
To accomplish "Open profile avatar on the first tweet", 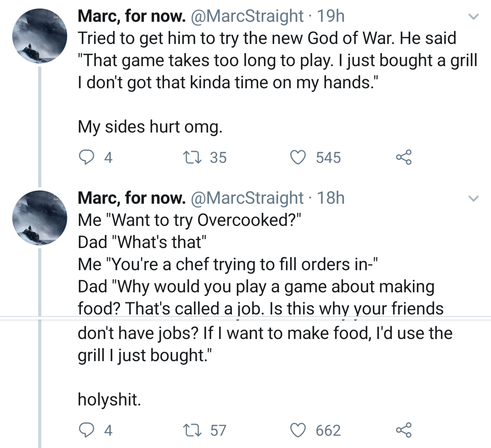I will [x=40, y=36].
